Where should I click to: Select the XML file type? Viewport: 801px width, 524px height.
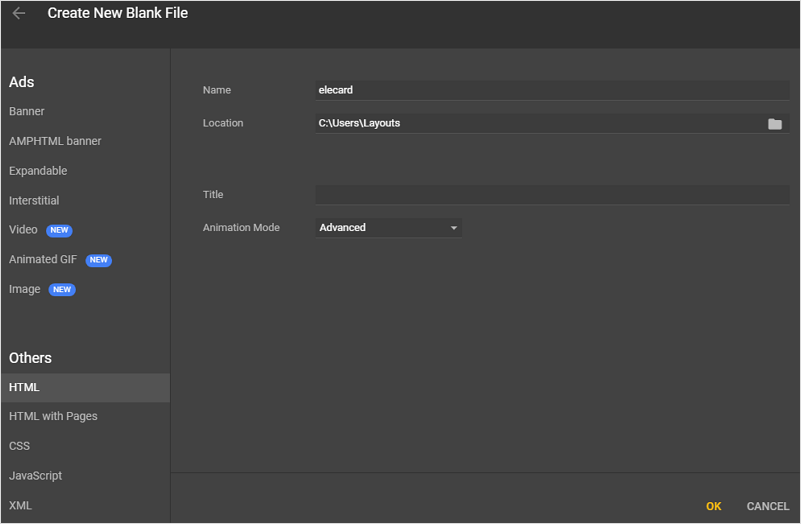click(x=20, y=505)
